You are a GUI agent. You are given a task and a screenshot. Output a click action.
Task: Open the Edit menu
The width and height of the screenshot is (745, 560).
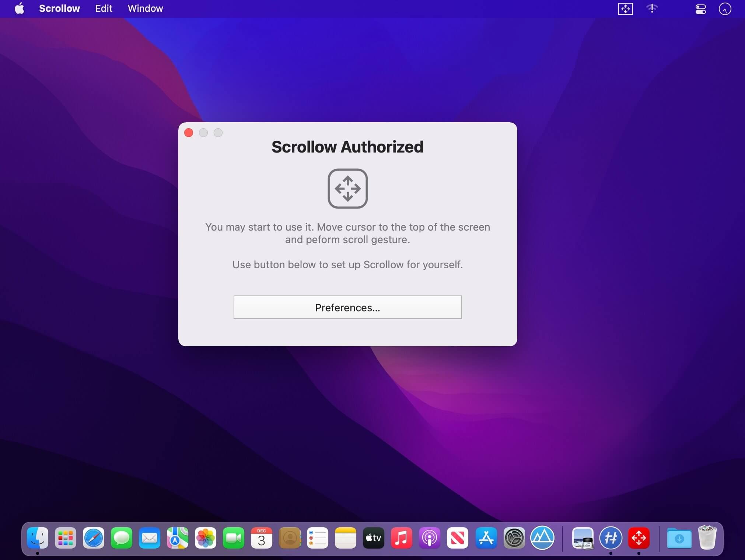point(104,8)
